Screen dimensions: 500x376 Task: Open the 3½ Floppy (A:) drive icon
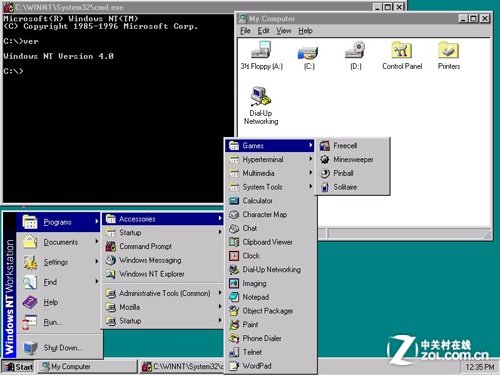[x=261, y=55]
